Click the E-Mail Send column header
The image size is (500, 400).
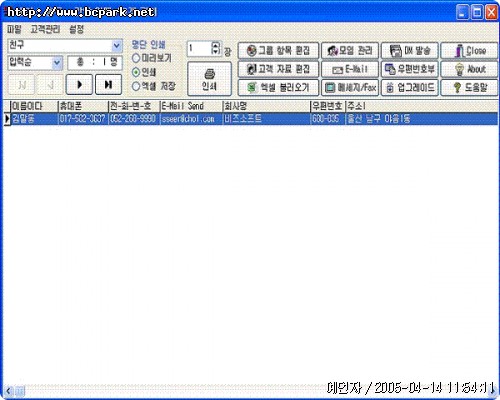pyautogui.click(x=191, y=106)
